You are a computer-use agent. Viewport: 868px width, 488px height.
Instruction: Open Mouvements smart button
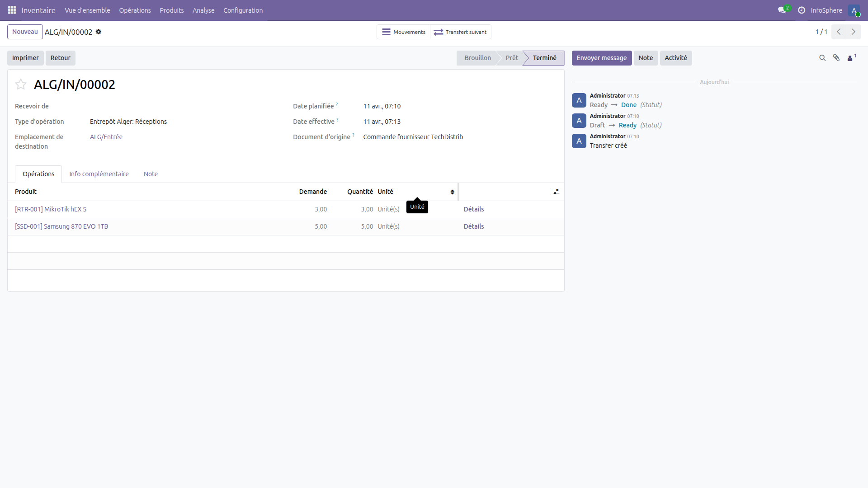403,32
